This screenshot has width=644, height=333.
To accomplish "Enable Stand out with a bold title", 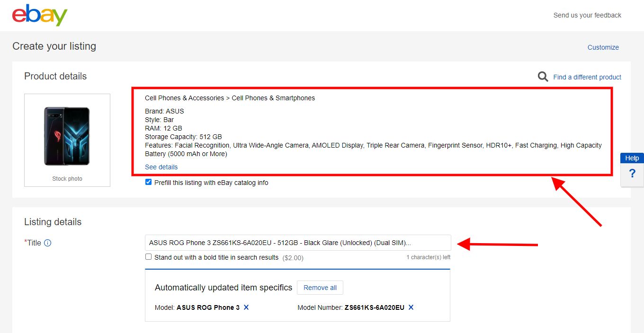I will pyautogui.click(x=148, y=257).
